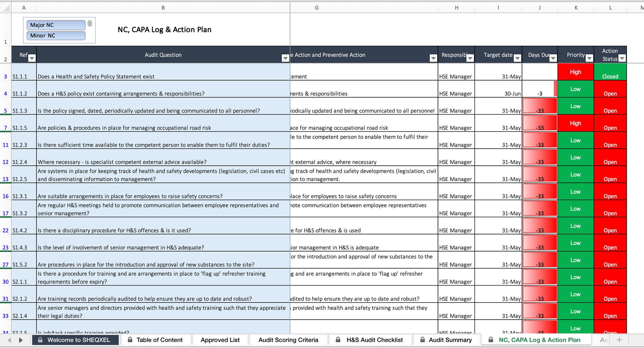Add a new sheet with plus icon
The width and height of the screenshot is (644, 348).
pyautogui.click(x=619, y=340)
